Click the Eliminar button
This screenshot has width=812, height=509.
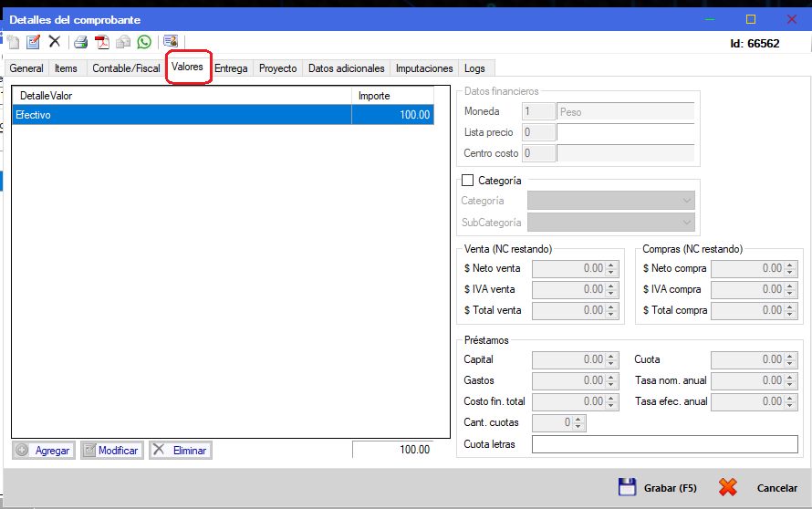181,450
